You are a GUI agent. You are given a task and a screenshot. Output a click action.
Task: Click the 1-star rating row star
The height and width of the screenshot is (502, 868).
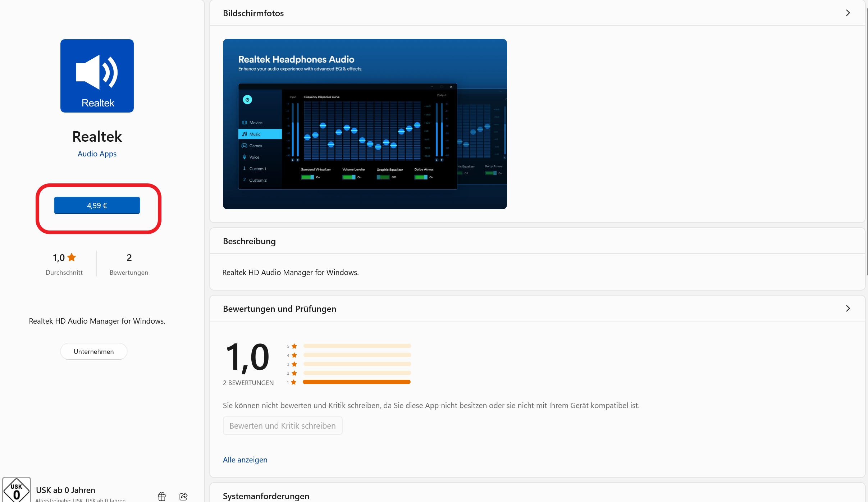click(x=294, y=382)
